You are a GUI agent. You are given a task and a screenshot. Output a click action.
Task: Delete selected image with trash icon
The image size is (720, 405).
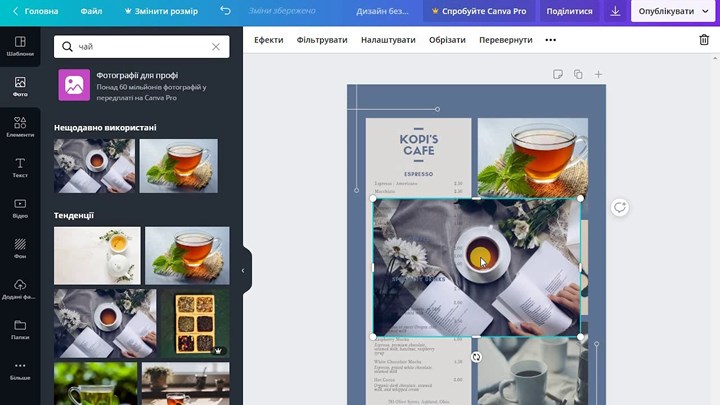point(703,40)
